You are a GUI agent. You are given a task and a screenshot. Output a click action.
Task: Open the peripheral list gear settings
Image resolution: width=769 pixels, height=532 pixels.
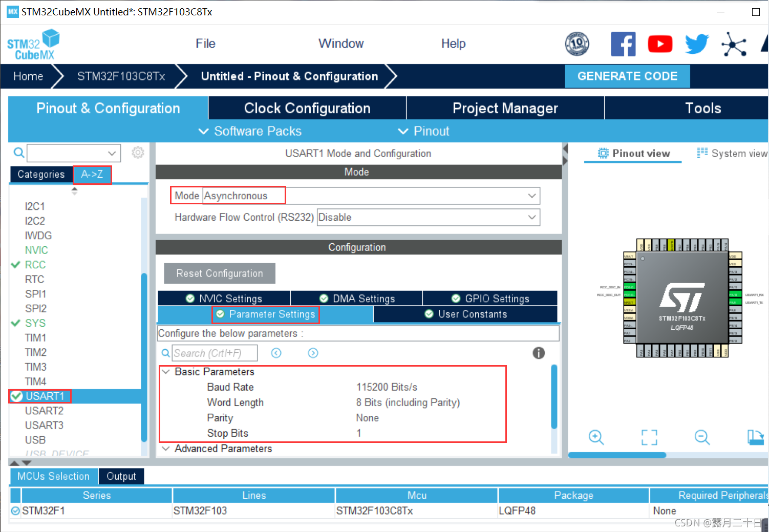138,153
